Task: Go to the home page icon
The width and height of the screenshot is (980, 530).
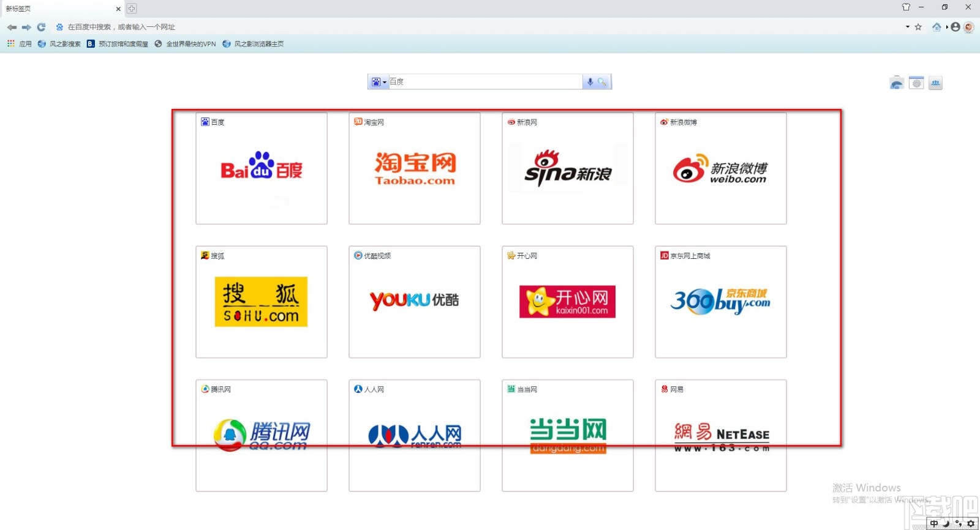Action: 937,27
